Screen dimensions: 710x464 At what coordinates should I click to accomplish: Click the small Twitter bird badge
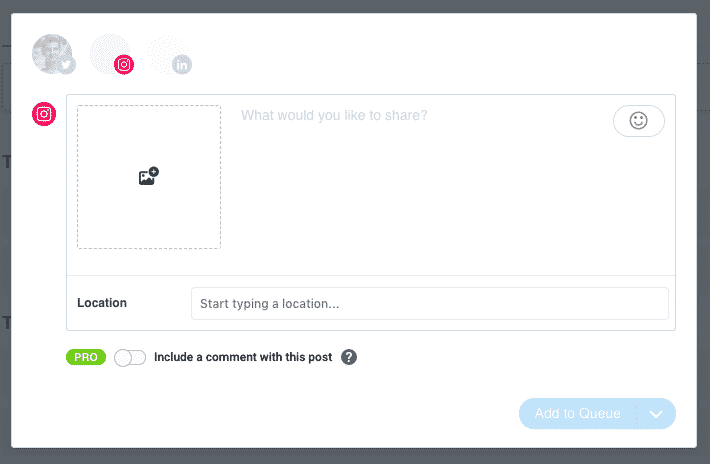pyautogui.click(x=66, y=65)
